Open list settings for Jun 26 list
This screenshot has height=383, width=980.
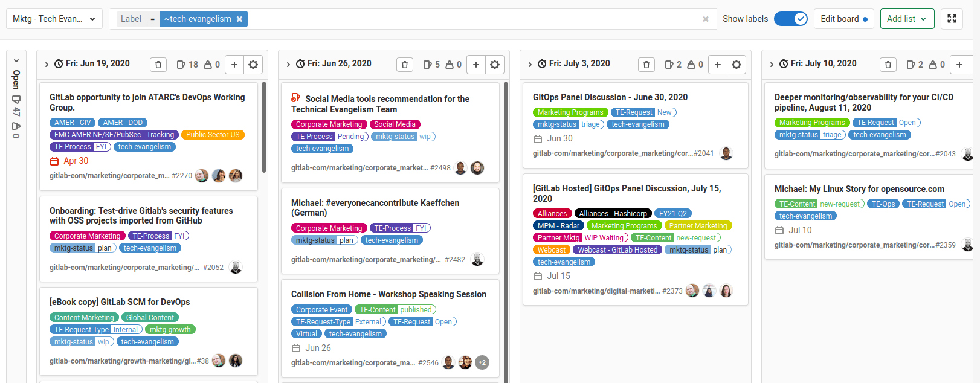pyautogui.click(x=495, y=65)
